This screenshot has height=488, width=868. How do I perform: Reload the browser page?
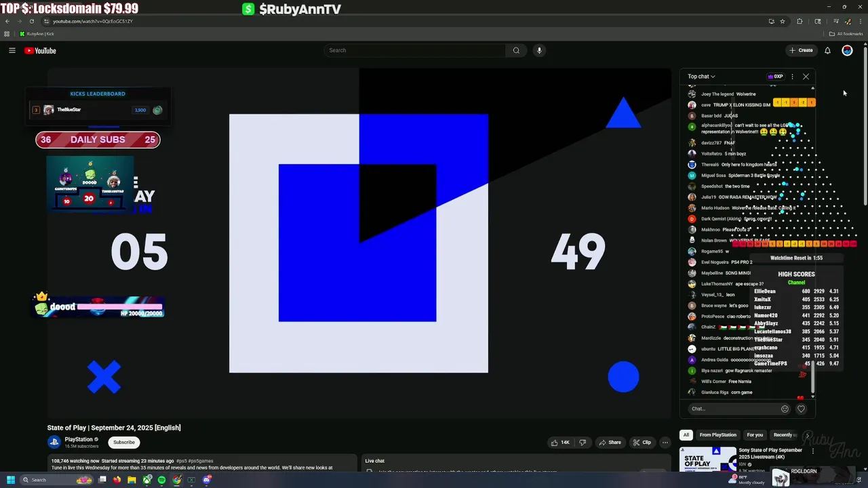tap(31, 21)
